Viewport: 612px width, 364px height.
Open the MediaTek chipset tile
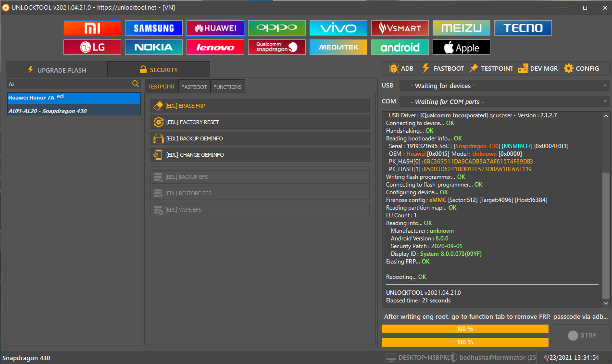point(338,47)
